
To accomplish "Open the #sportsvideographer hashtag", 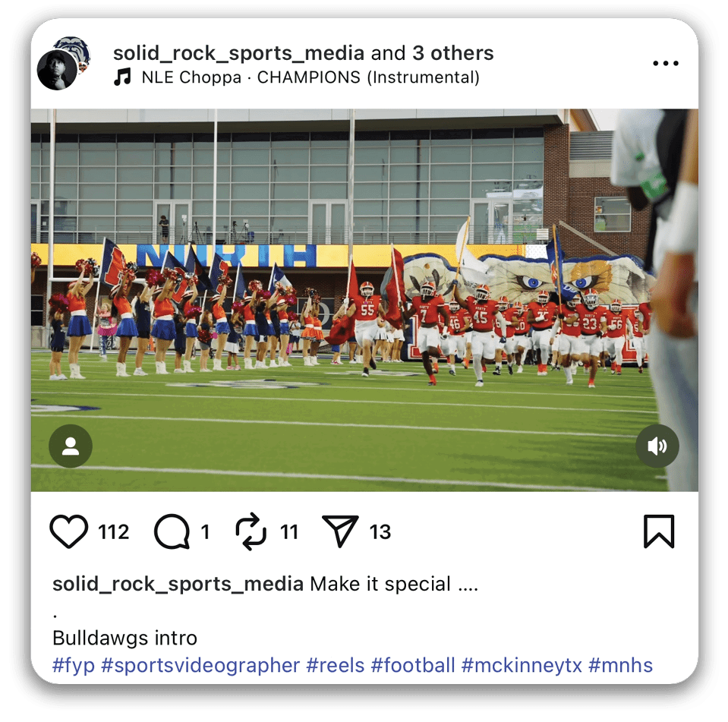I will tap(200, 665).
